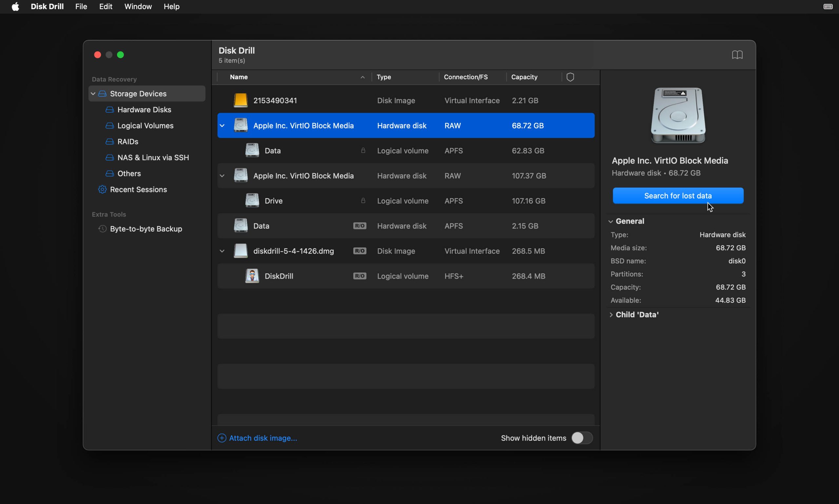Expand the first Apple Inc. VirtIO Block Media

click(x=222, y=125)
